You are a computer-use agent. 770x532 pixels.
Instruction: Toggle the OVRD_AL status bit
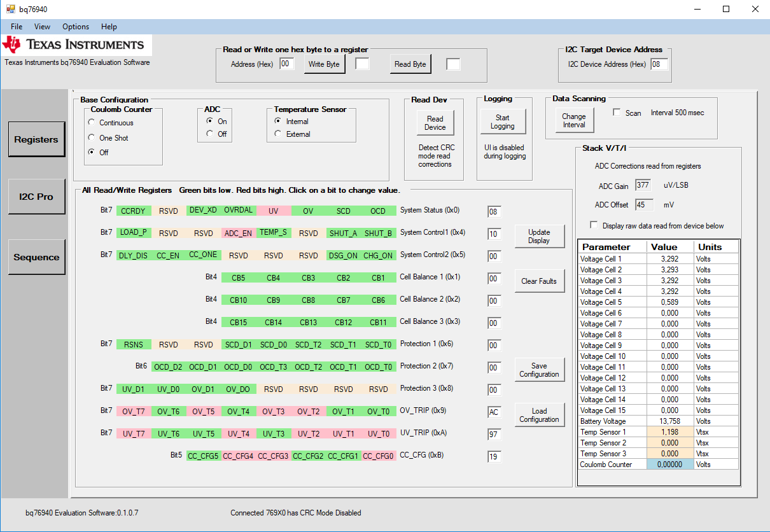(x=239, y=210)
